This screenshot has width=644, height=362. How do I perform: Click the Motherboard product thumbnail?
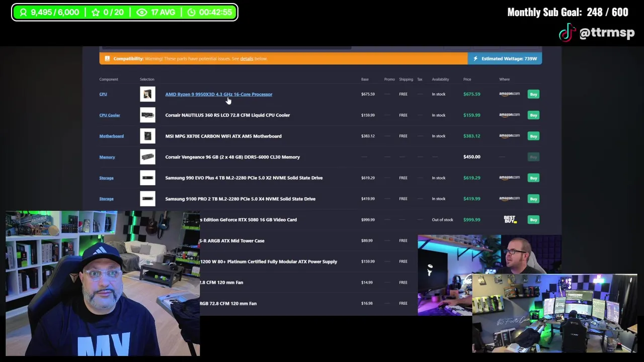coord(147,136)
